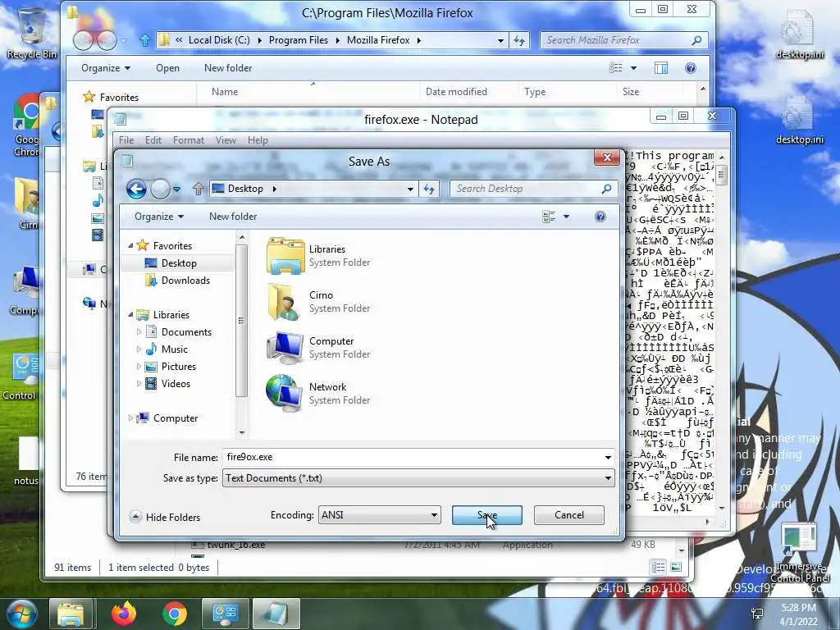Open Control Panel taskbar icon
Image resolution: width=840 pixels, height=630 pixels.
(x=225, y=614)
